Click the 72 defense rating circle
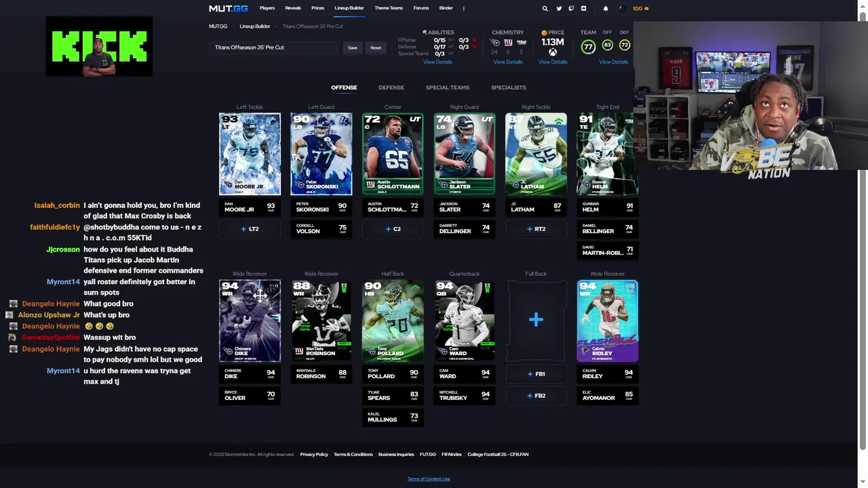 (625, 45)
